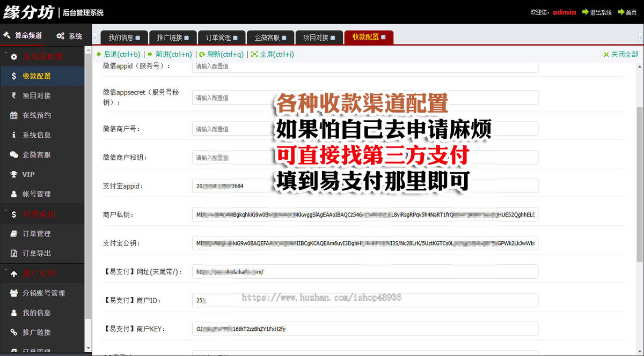Go to 首页 home link
644x356 pixels.
point(627,12)
